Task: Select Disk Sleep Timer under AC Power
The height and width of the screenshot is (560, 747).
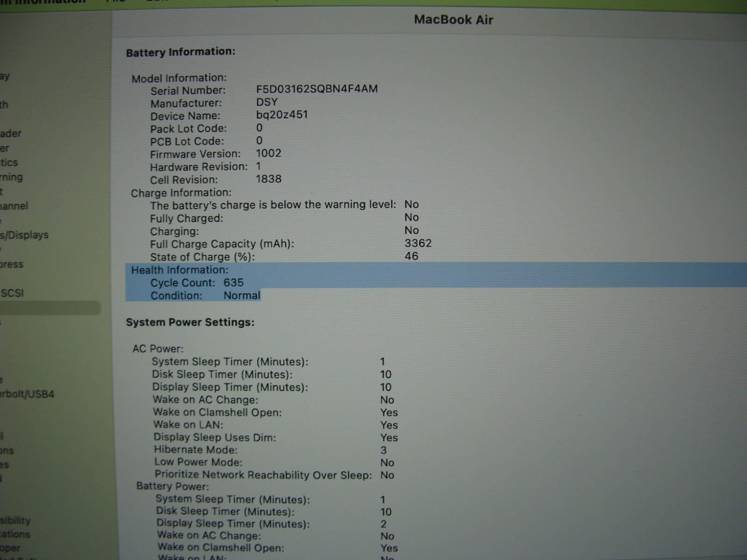Action: coord(222,374)
